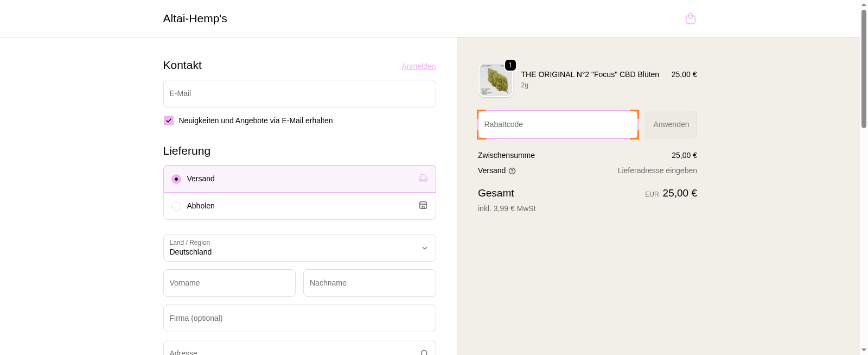The height and width of the screenshot is (355, 868).
Task: Click the search icon in Adresse field
Action: point(424,352)
